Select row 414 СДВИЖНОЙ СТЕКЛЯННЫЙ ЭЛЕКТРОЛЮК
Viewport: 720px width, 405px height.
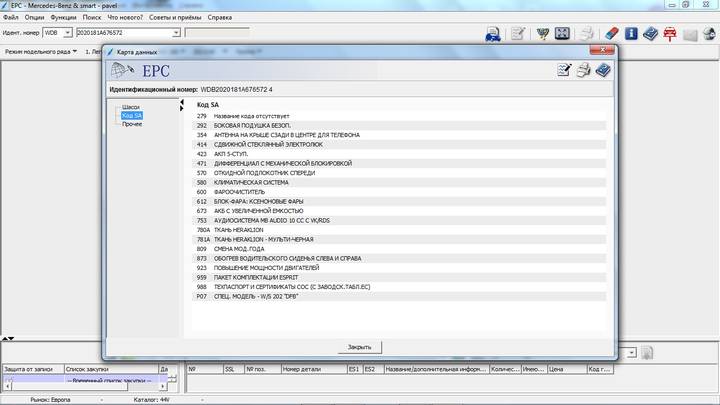[399, 145]
